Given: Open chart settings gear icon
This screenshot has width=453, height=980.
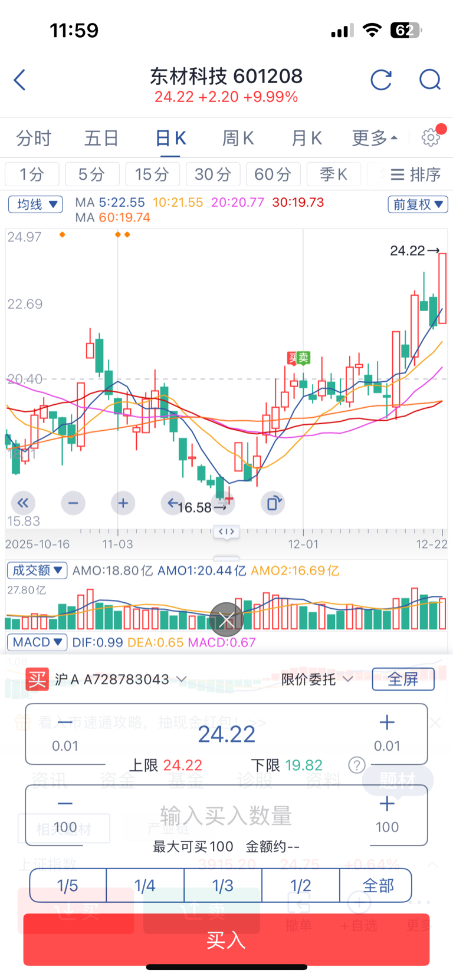Looking at the screenshot, I should point(431,137).
